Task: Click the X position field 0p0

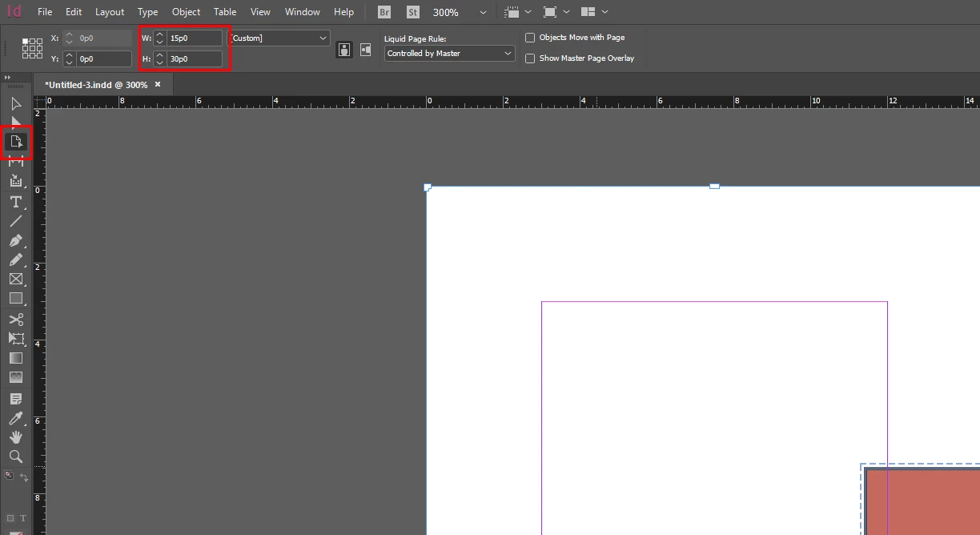Action: coord(104,38)
